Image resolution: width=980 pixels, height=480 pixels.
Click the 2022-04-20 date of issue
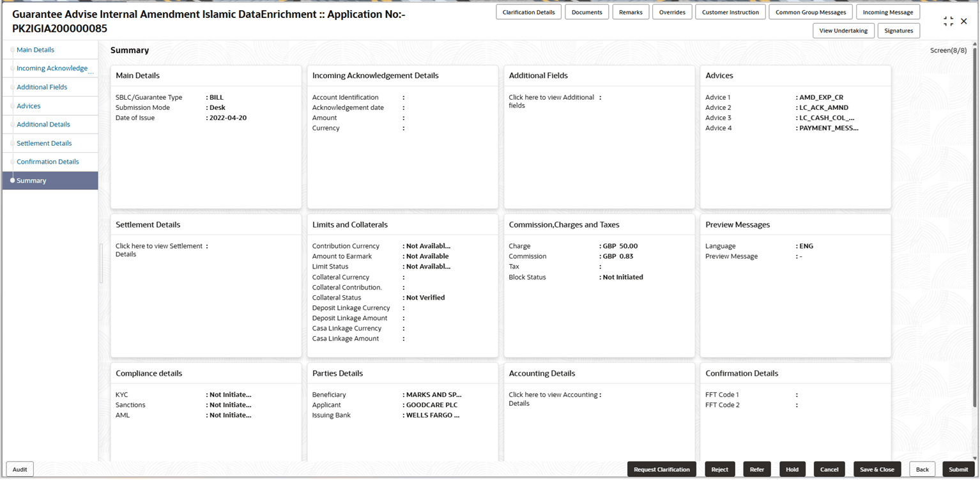228,118
